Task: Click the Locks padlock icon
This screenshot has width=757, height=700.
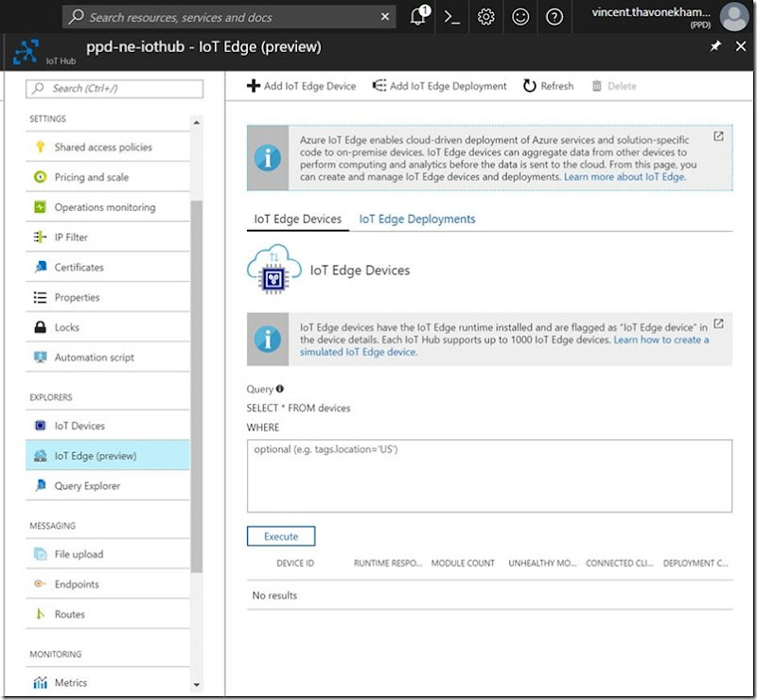Action: coord(40,327)
